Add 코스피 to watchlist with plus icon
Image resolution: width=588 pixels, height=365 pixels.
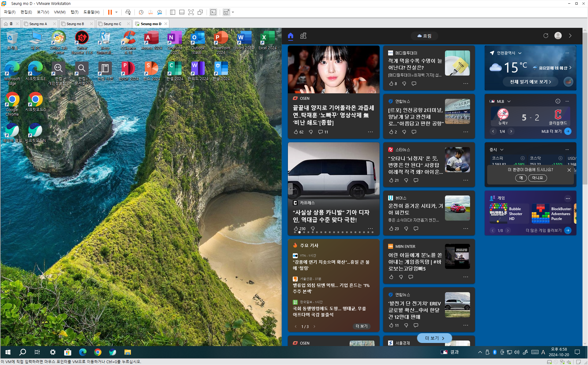[523, 158]
